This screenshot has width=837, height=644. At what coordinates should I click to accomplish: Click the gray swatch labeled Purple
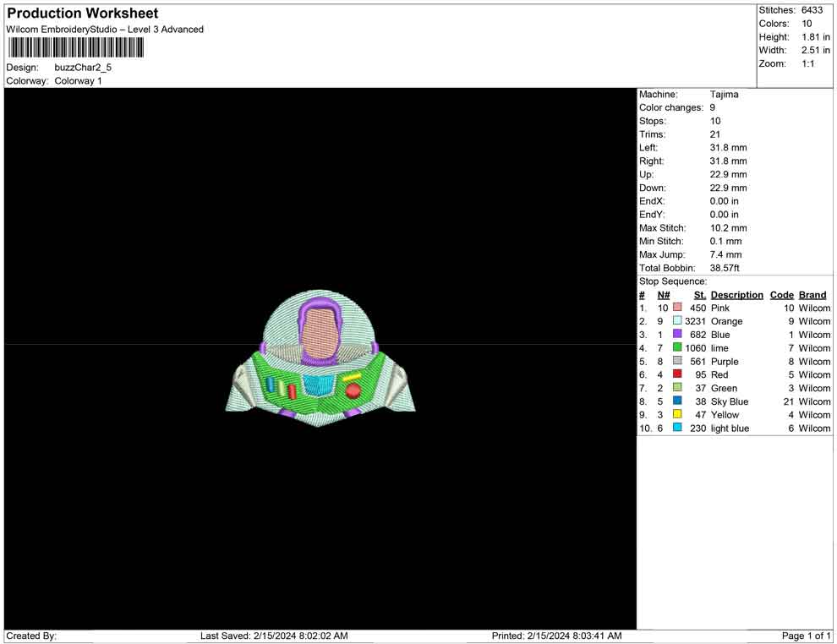[677, 362]
